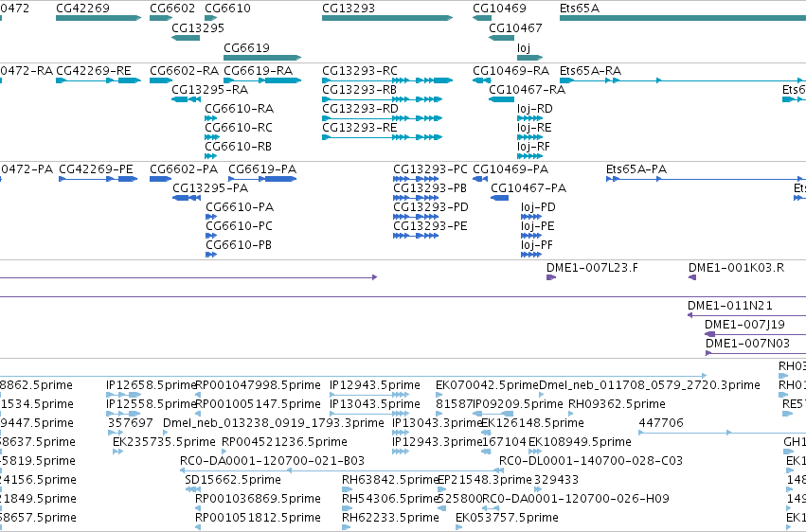This screenshot has height=532, width=806.
Task: Select transcript CG13293-RB
Action: click(382, 99)
